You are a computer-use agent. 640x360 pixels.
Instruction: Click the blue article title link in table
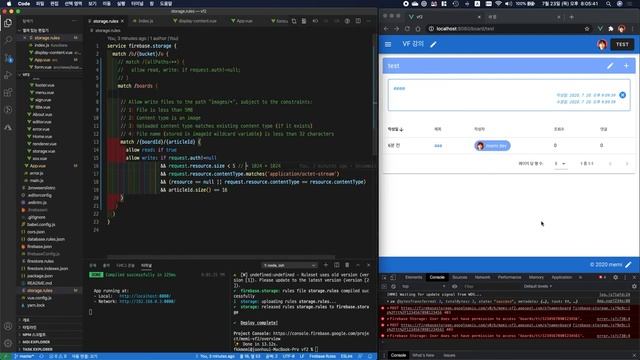[x=438, y=146]
